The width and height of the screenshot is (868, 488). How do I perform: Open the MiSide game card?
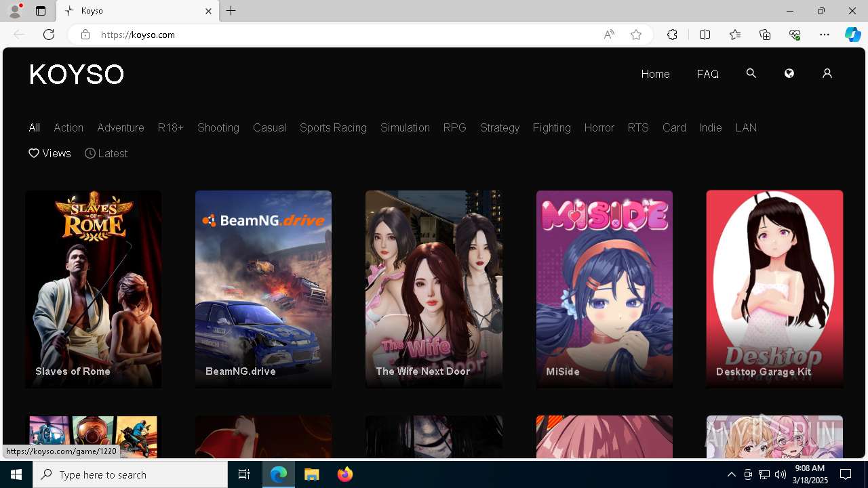coord(604,289)
